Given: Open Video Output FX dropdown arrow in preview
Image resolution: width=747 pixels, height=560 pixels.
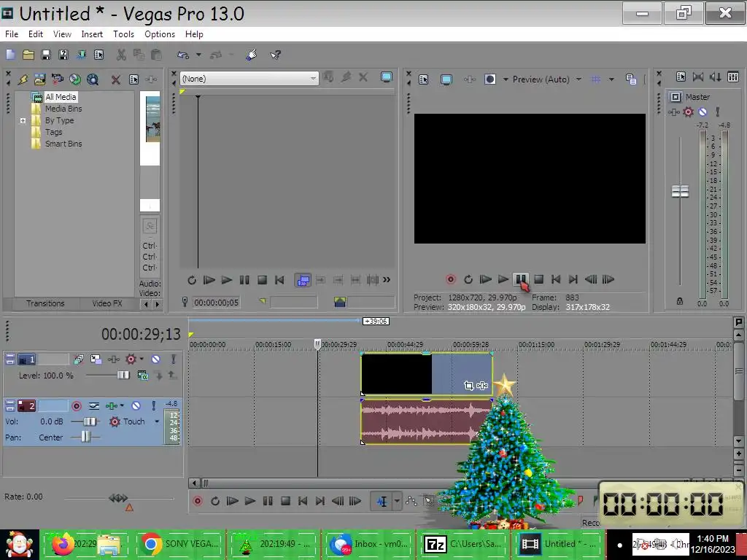Looking at the screenshot, I should tap(506, 79).
